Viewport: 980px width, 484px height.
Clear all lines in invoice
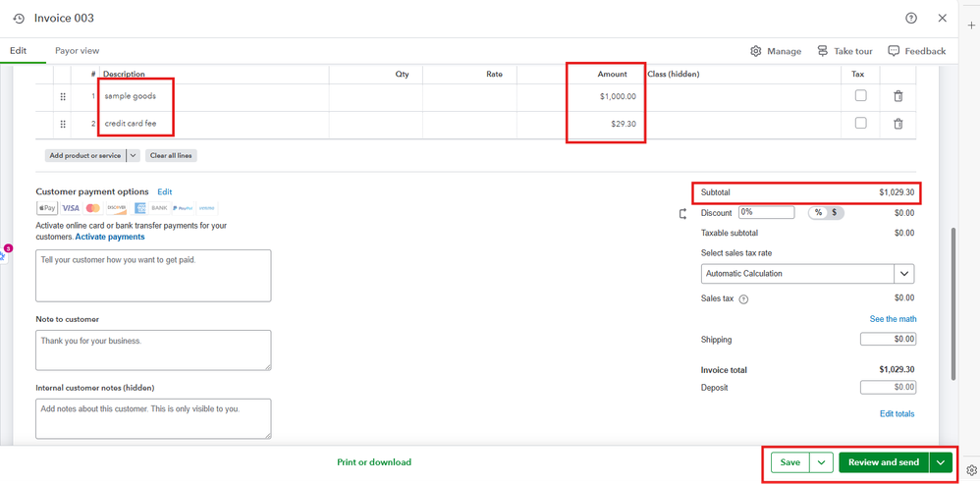pyautogui.click(x=171, y=155)
